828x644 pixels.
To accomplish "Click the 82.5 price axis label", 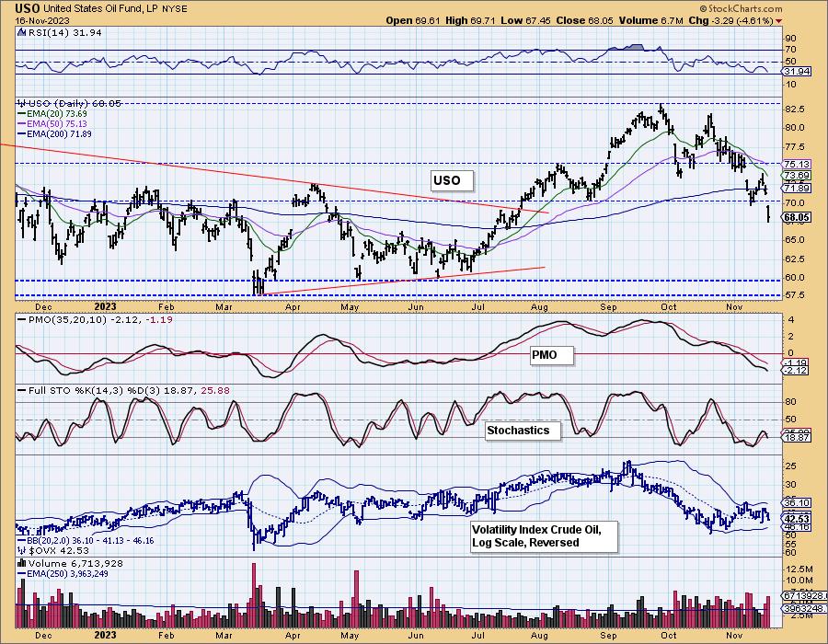I will click(x=795, y=109).
